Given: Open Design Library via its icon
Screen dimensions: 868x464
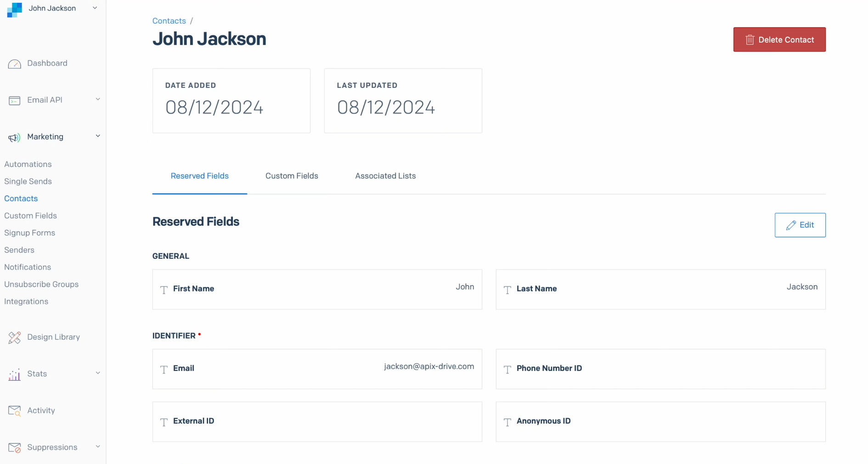Looking at the screenshot, I should click(14, 338).
